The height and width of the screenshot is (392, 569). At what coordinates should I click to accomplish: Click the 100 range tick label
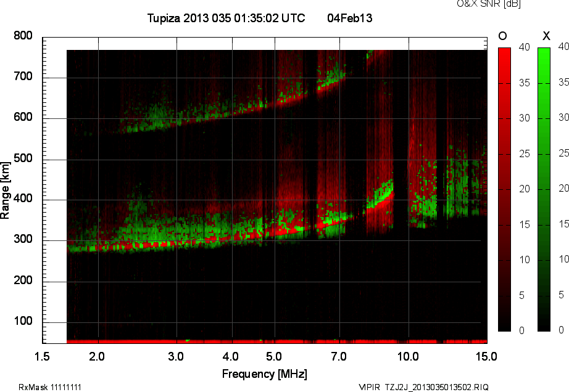pos(23,321)
